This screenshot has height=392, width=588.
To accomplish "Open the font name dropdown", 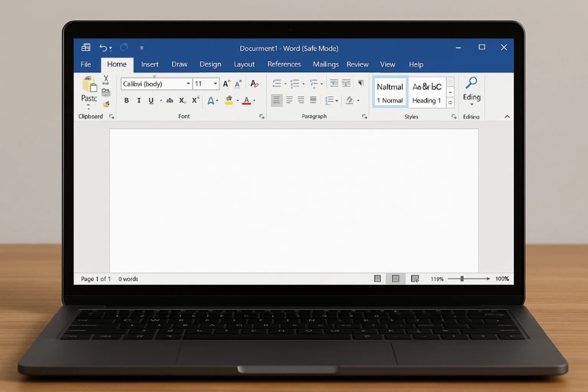I will point(188,83).
